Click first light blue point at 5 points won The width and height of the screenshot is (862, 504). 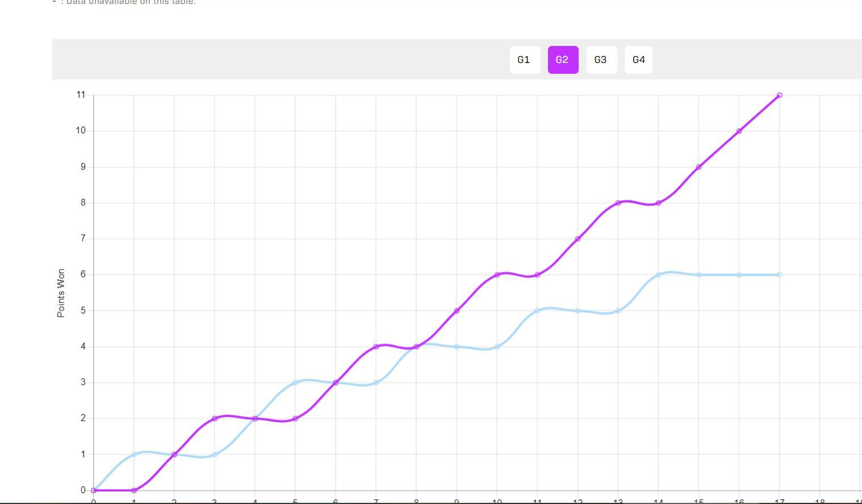click(x=537, y=310)
